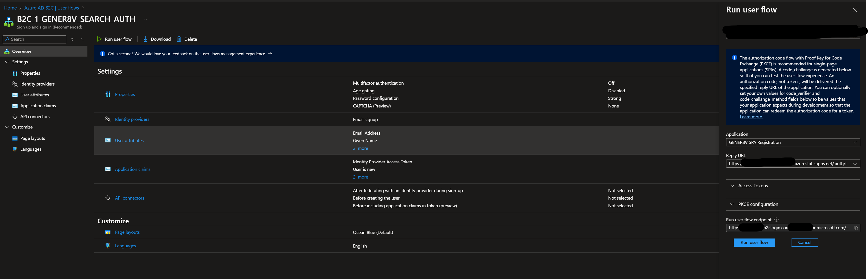This screenshot has width=868, height=279.
Task: Open the Properties link in Settings table
Action: click(125, 94)
